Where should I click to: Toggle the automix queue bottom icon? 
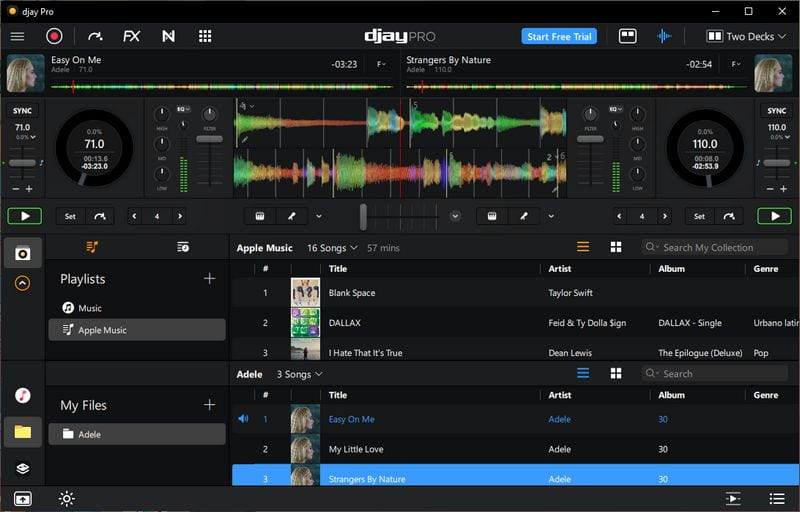(x=733, y=498)
